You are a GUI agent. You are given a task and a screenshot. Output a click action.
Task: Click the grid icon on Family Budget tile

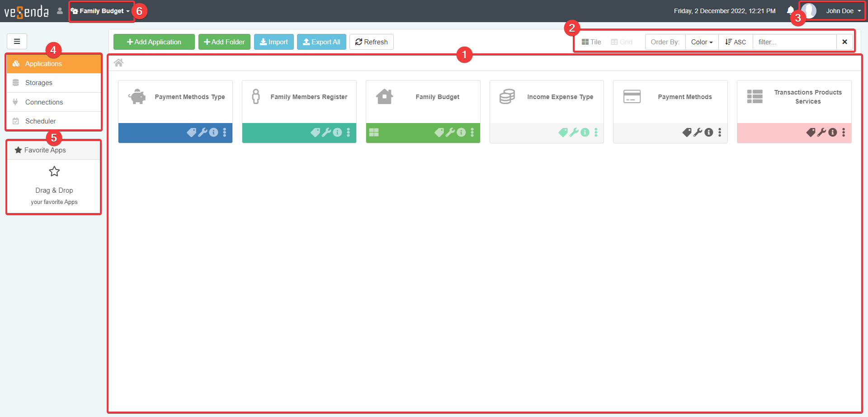374,133
